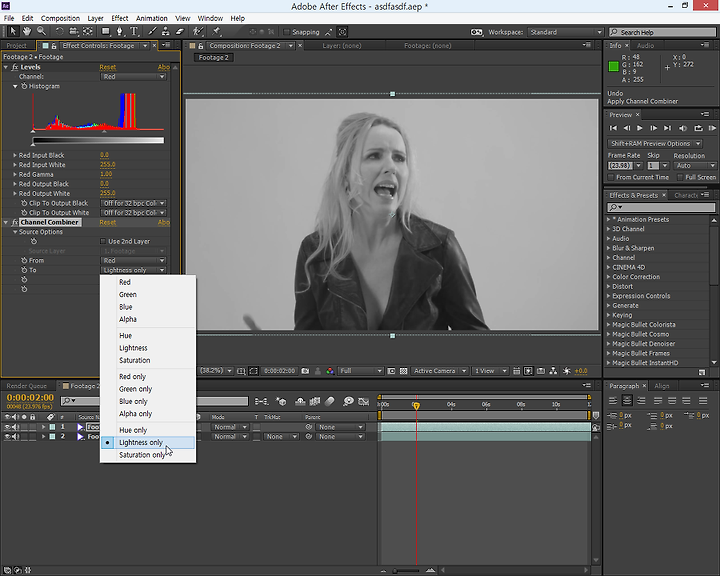Select the Pen tool
720x576 pixels.
119,31
